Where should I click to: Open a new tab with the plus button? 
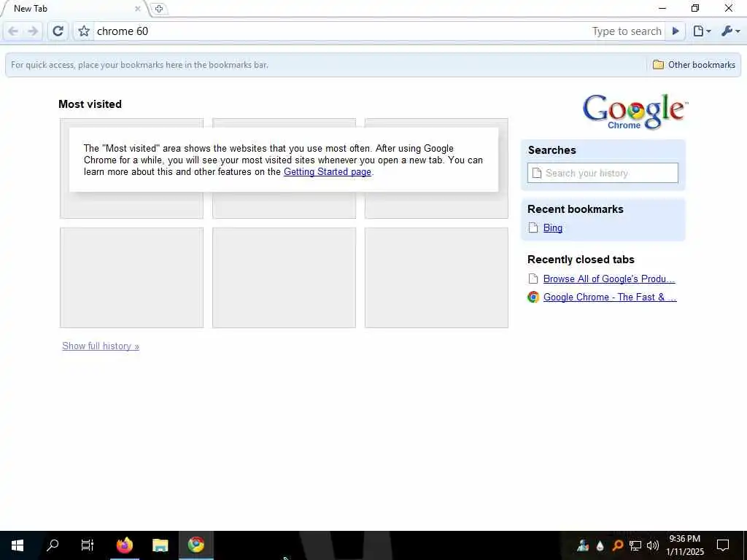click(x=159, y=9)
